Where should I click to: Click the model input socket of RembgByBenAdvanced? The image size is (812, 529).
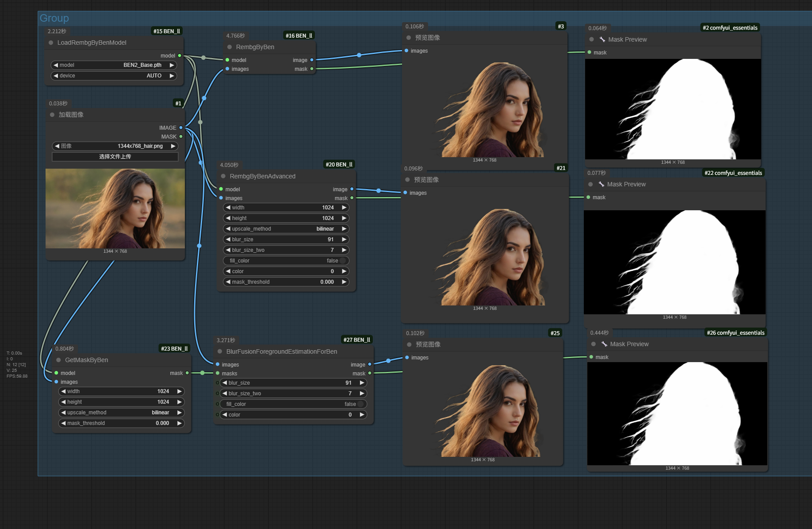point(221,189)
